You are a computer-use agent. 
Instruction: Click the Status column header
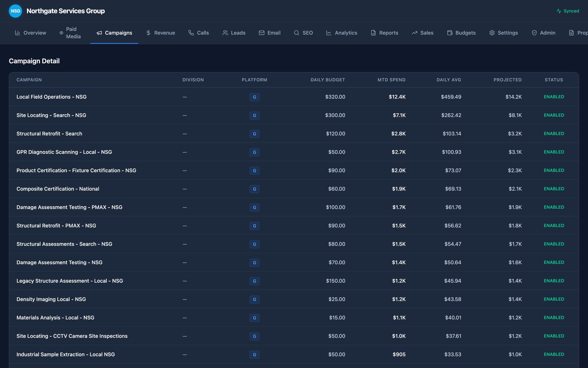[554, 80]
